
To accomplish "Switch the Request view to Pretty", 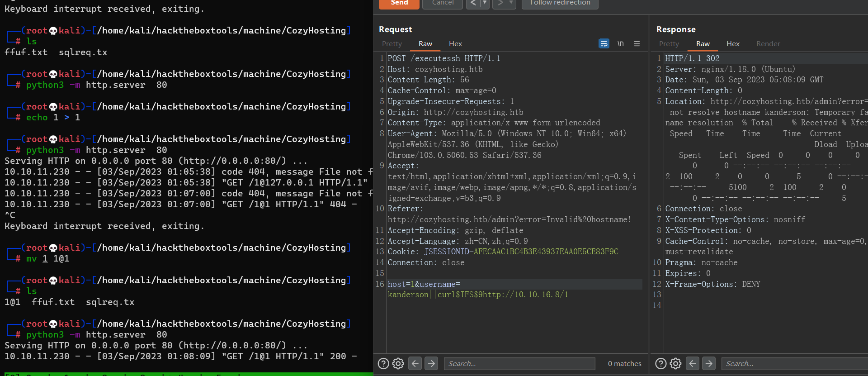I will point(392,44).
